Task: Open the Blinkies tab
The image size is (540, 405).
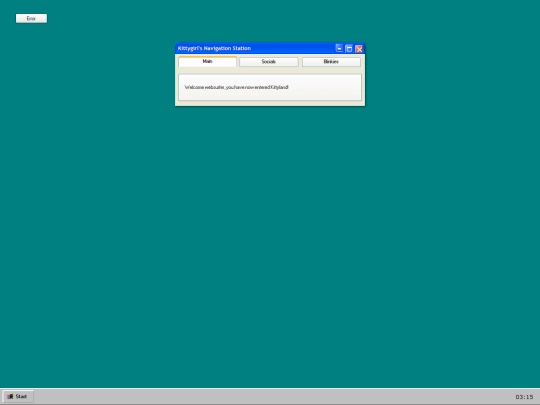Action: 331,62
